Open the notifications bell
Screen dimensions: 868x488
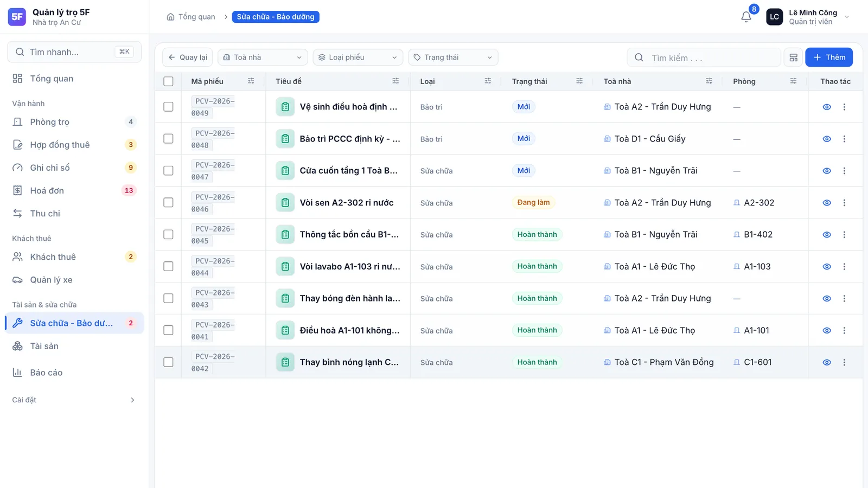746,17
